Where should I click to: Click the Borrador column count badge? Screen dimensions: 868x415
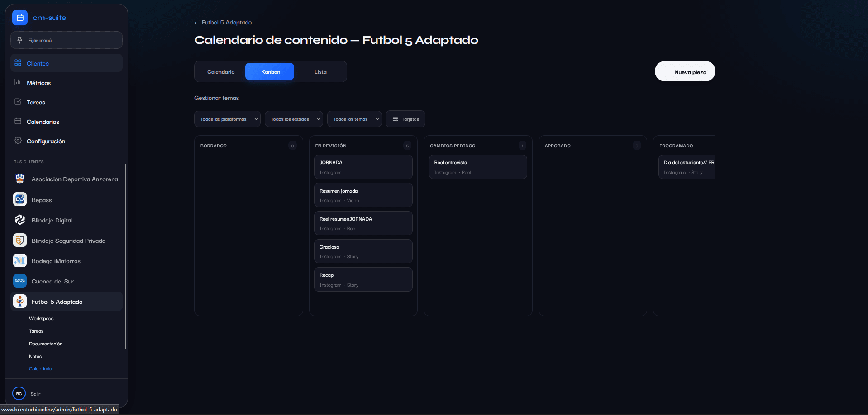[x=292, y=146]
